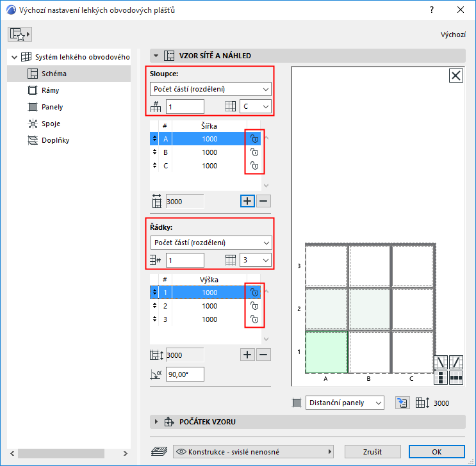
Task: Select row 2 height value 1000
Action: [209, 306]
